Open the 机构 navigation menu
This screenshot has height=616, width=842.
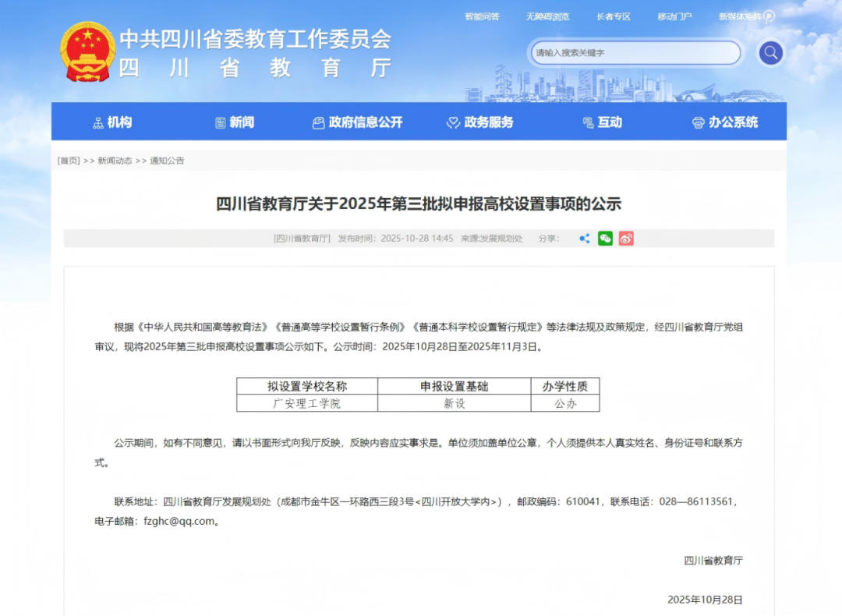pos(112,122)
